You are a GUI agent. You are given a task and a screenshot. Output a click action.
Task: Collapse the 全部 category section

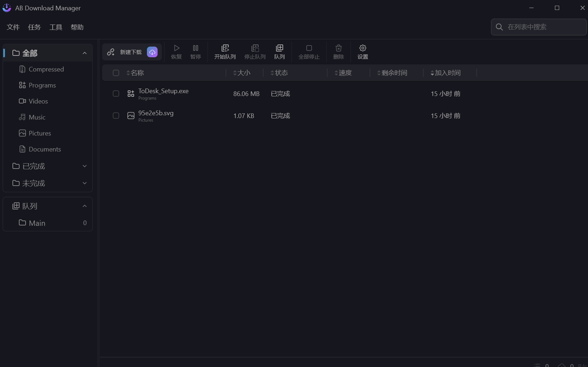tap(85, 53)
